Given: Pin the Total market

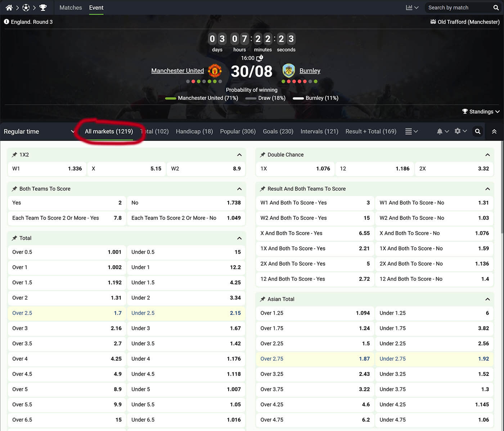Looking at the screenshot, I should click(14, 238).
